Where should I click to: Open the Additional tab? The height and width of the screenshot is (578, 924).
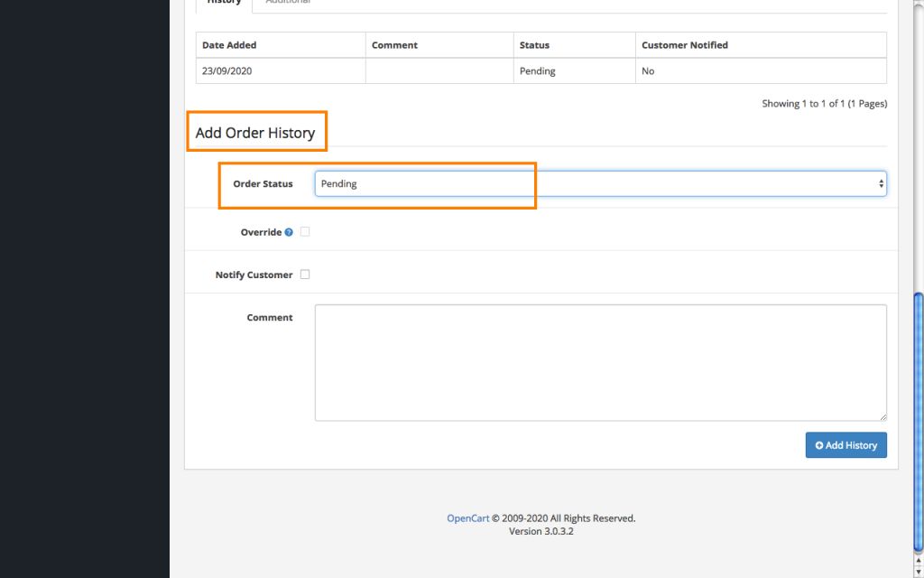point(288,3)
